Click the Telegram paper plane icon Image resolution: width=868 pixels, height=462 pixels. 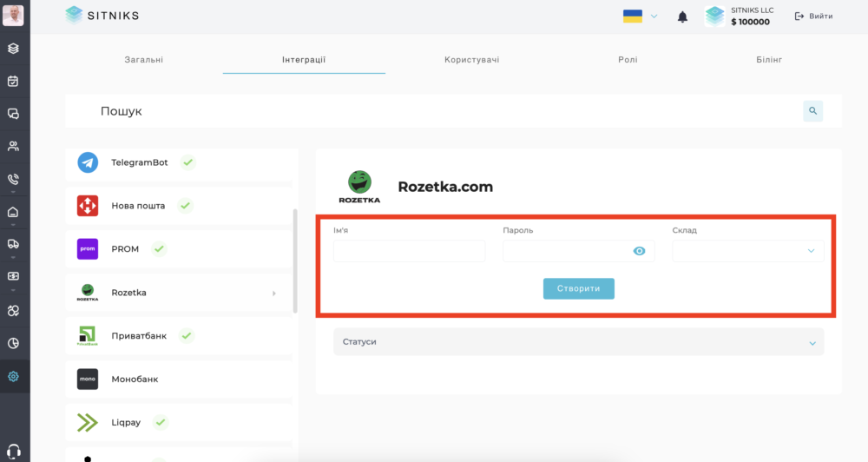(88, 162)
